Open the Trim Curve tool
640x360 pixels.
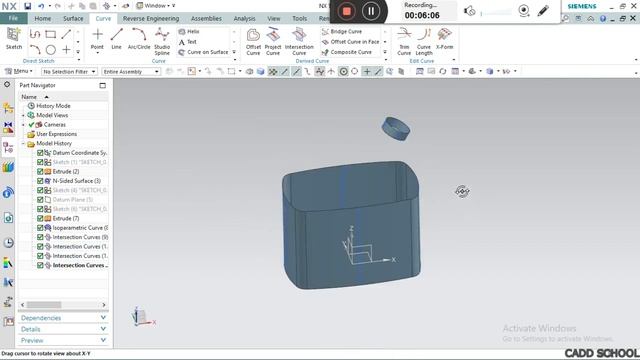[404, 41]
